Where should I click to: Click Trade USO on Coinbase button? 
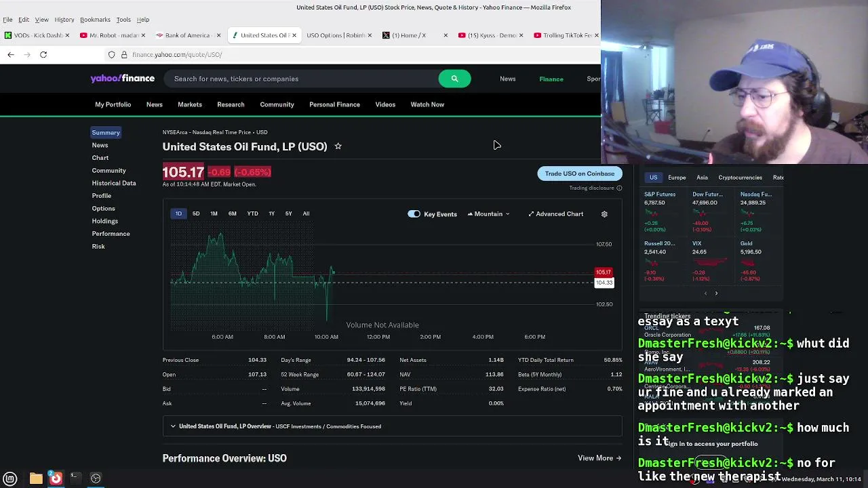click(x=580, y=174)
